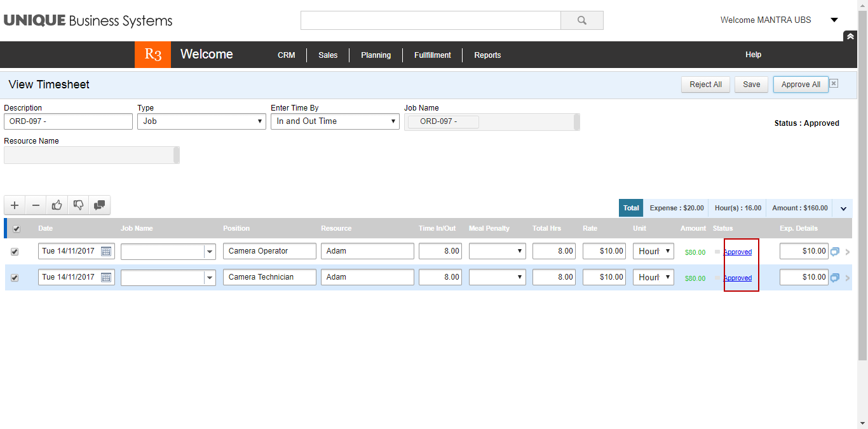Image resolution: width=868 pixels, height=429 pixels.
Task: Click the plus icon to add a row
Action: tap(14, 205)
